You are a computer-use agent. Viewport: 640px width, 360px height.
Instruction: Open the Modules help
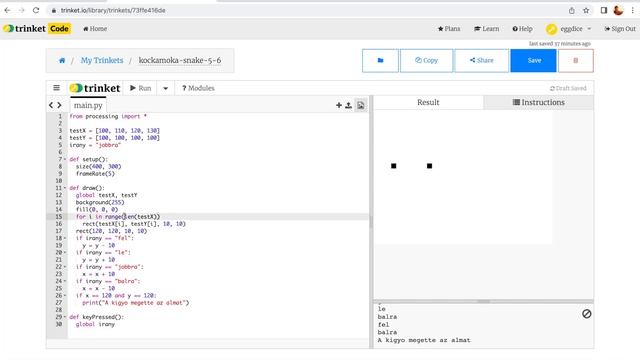pos(198,88)
